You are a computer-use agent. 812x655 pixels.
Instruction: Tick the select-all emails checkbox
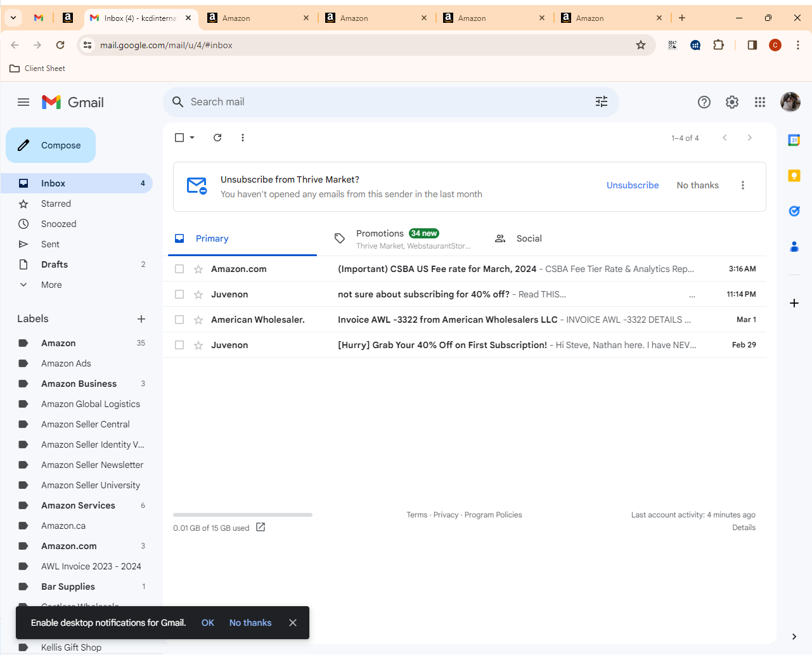pos(179,138)
